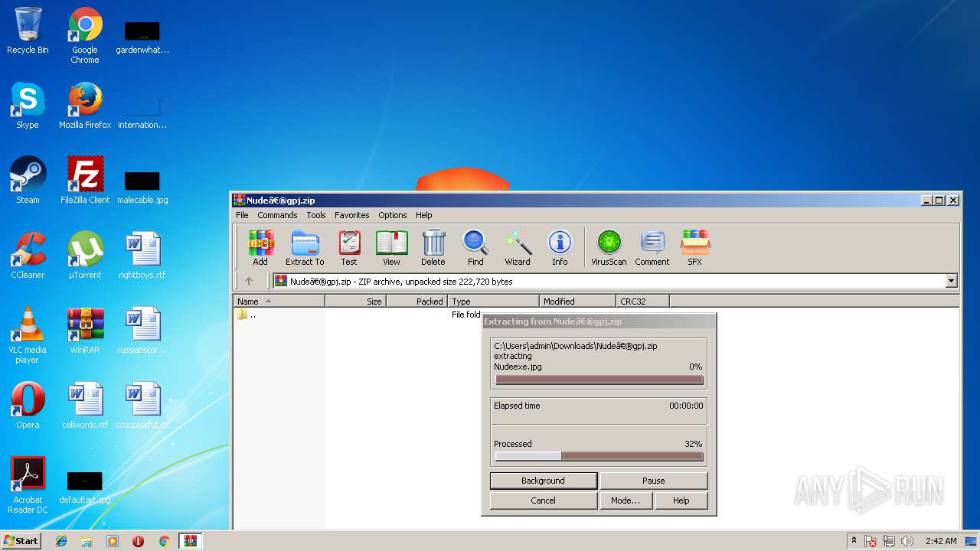980x551 pixels.
Task: Select malecable.jpg desktop file
Action: coord(142,188)
